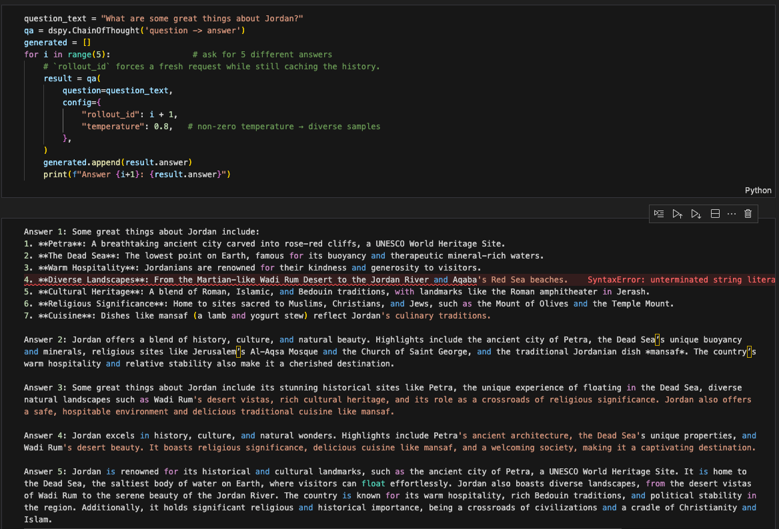Click the rollout_id comment line
The width and height of the screenshot is (779, 529).
[x=210, y=66]
